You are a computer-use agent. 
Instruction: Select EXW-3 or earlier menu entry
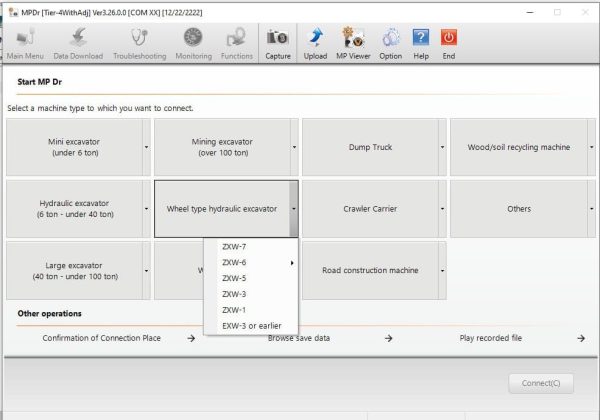(251, 326)
